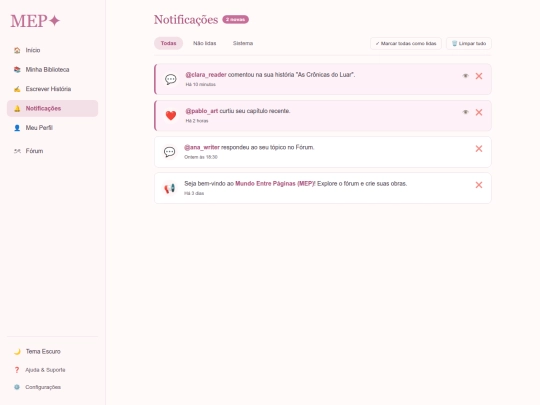Open the Escrever História page
Viewport: 540px width, 405px height.
click(52, 89)
